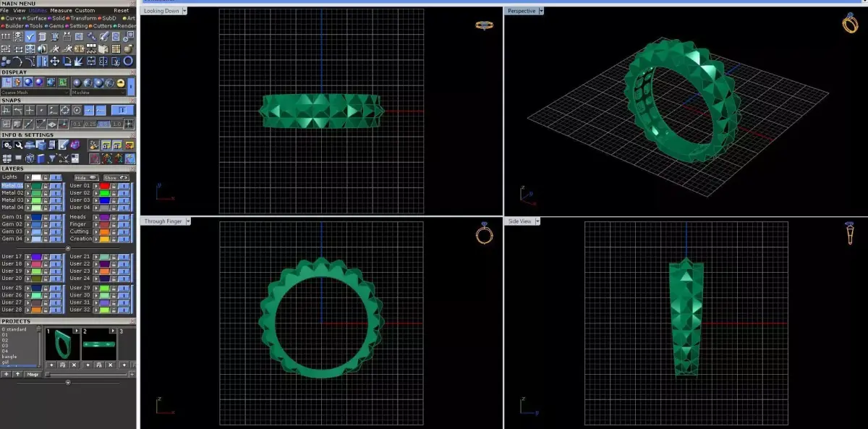Select the 3x3 grid array icon
The width and height of the screenshot is (868, 429).
coord(116,49)
